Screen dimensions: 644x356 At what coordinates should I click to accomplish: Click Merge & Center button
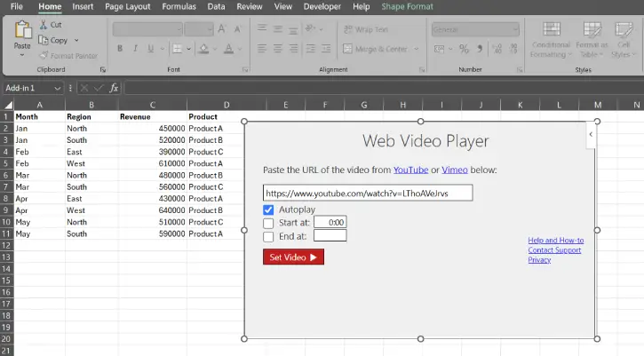point(375,49)
